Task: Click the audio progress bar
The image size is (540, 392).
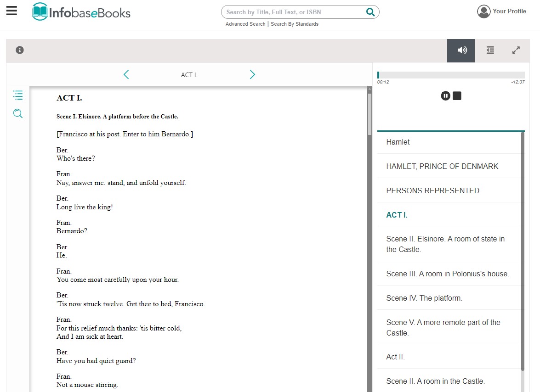Action: click(x=451, y=75)
